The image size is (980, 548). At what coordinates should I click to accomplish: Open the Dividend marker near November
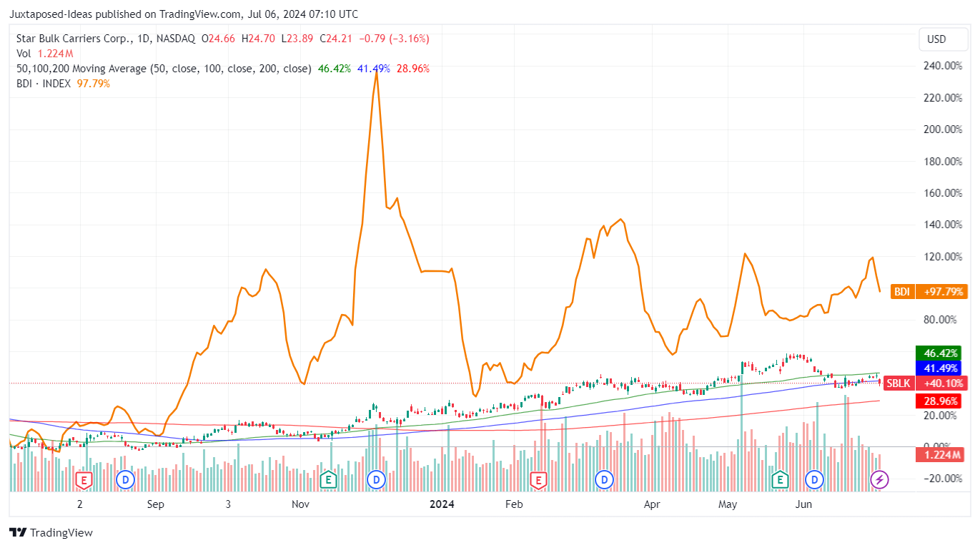tap(377, 480)
